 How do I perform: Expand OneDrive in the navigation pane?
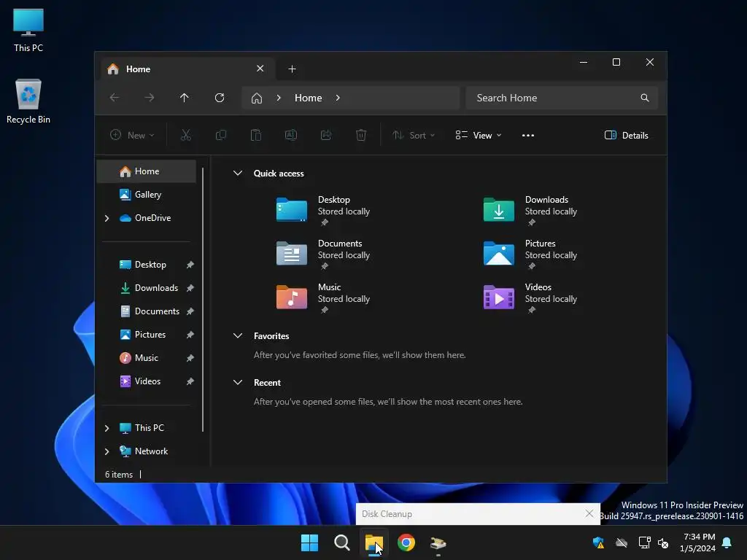pos(107,218)
